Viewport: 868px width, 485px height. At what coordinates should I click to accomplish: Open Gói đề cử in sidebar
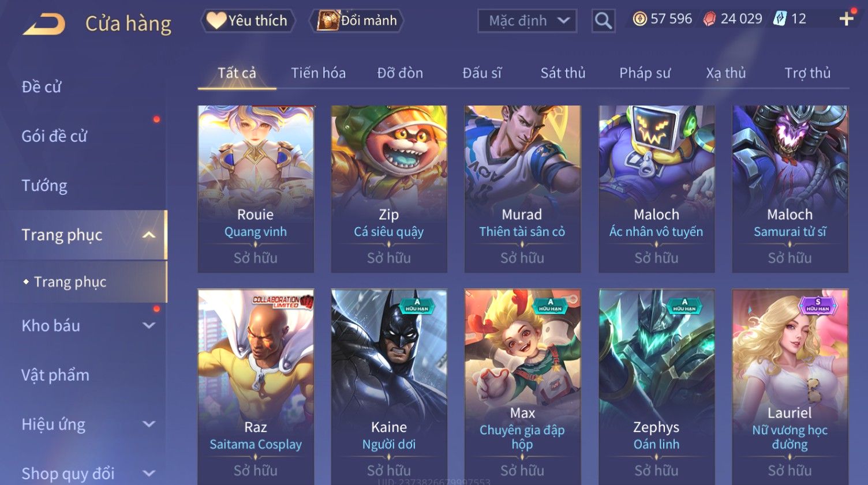coord(54,136)
